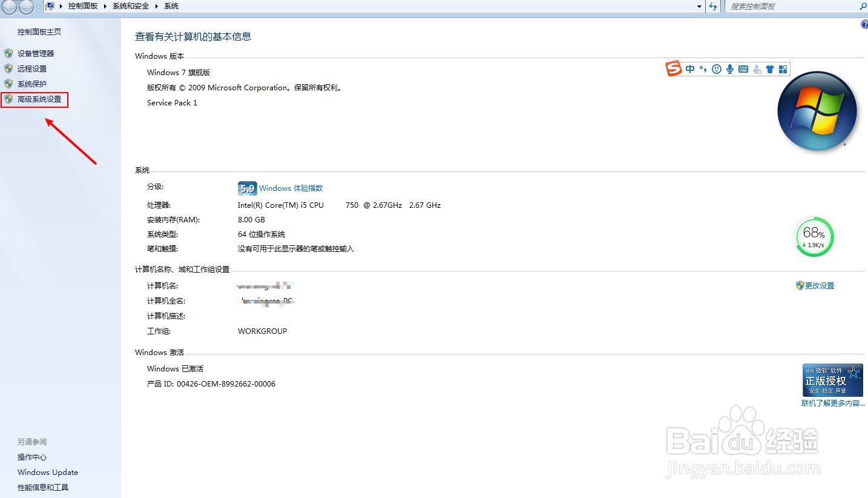Open 设备管理器 from left sidebar
This screenshot has width=868, height=498.
36,53
